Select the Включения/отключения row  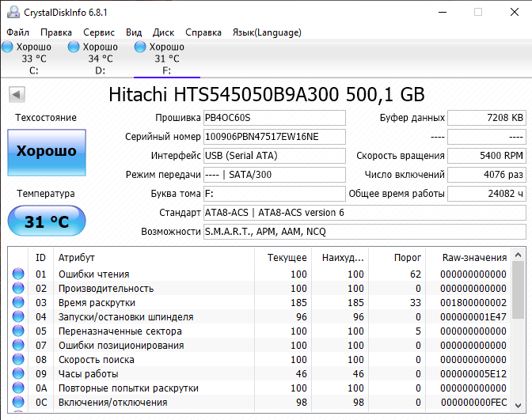(260, 402)
